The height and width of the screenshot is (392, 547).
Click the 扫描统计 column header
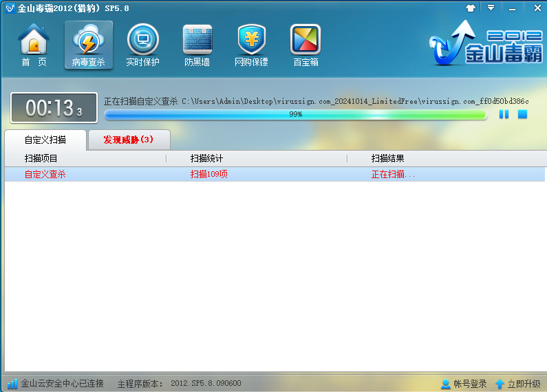pyautogui.click(x=207, y=159)
